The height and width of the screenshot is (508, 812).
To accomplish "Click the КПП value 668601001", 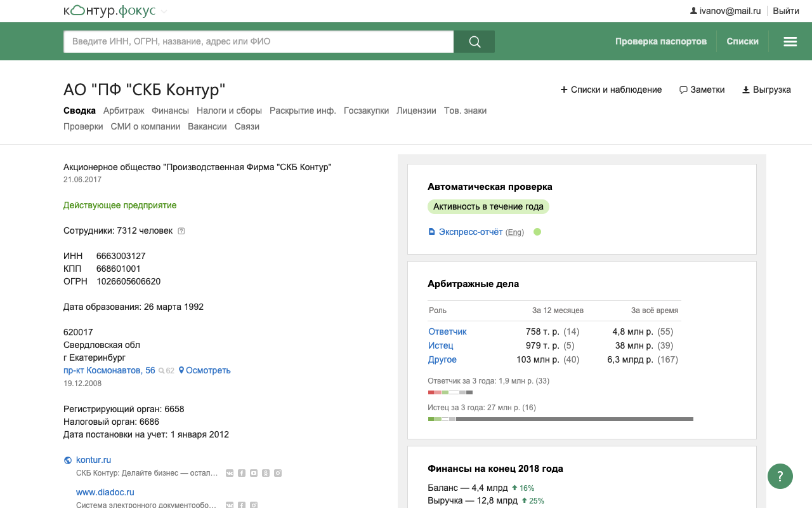I will click(x=119, y=269).
